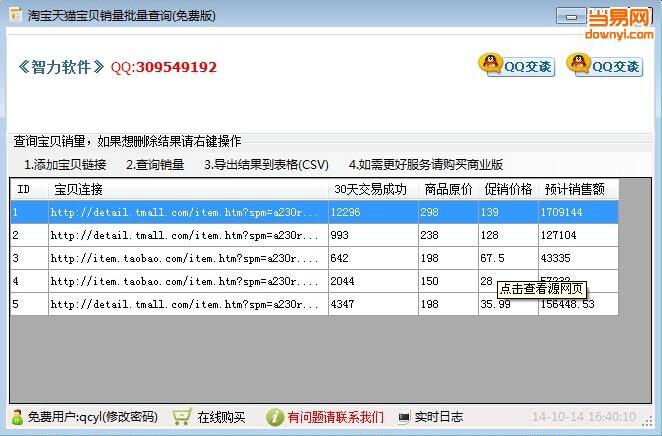This screenshot has height=436, width=662.
Task: Click the 《智力软件》 title text
Action: [x=61, y=67]
